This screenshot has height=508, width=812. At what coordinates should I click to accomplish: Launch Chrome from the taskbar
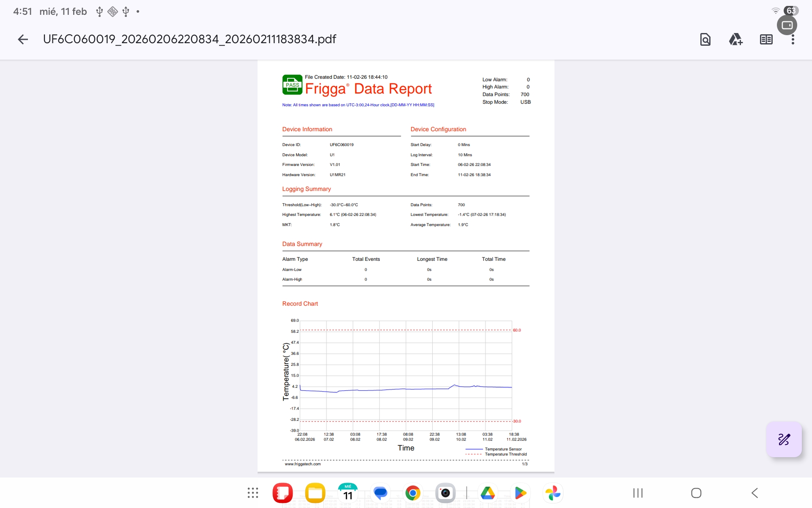click(x=413, y=493)
